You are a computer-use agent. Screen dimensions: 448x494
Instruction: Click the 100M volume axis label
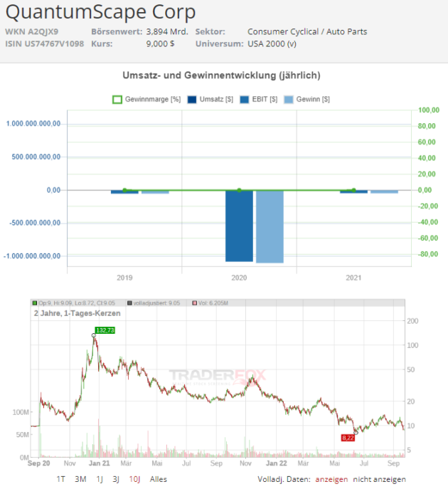click(21, 412)
